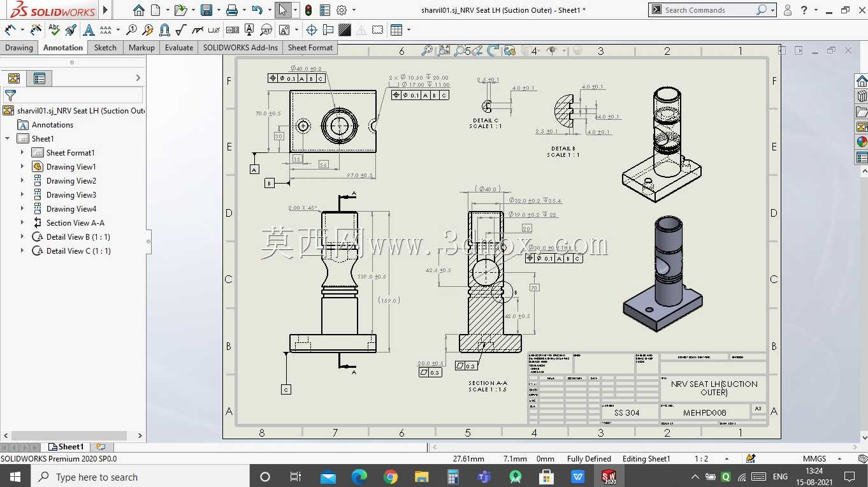Click the Rebuild traffic light icon
868x487 pixels.
(308, 10)
